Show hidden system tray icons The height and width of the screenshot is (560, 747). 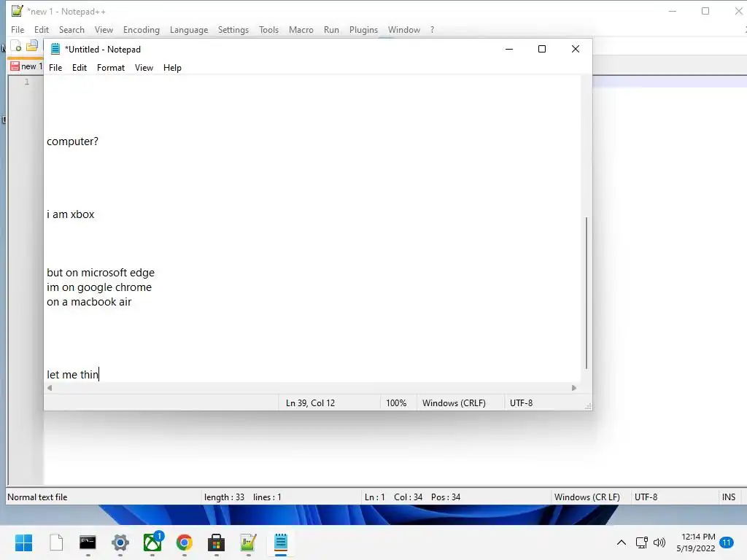[x=622, y=542]
